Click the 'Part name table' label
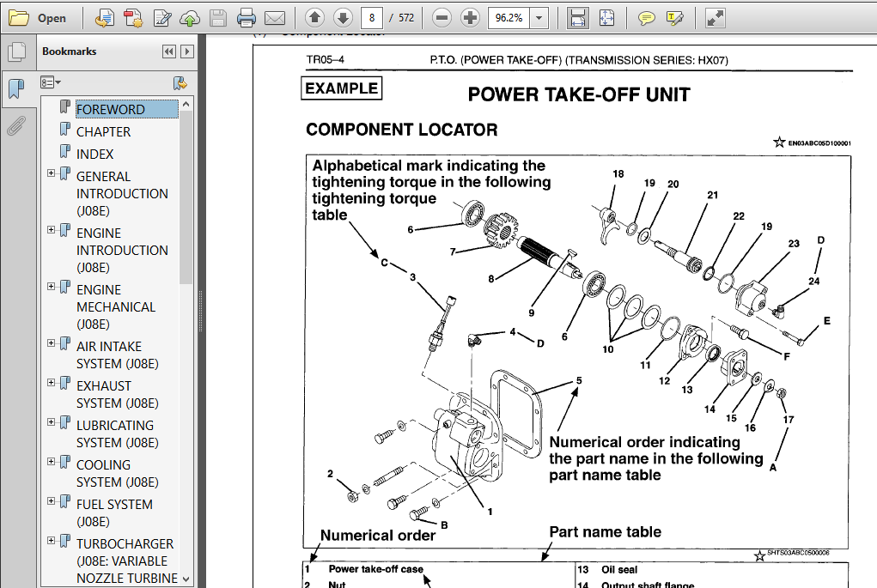The width and height of the screenshot is (877, 588). (x=606, y=531)
